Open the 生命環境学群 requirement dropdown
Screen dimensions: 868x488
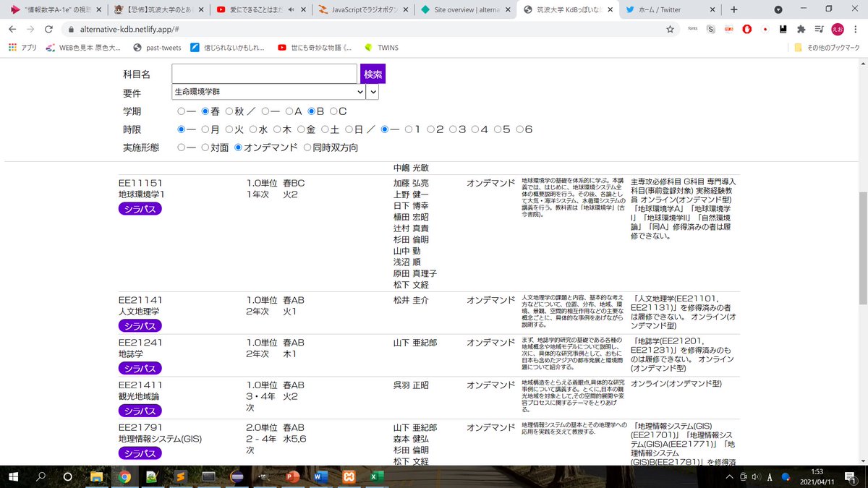pos(268,93)
